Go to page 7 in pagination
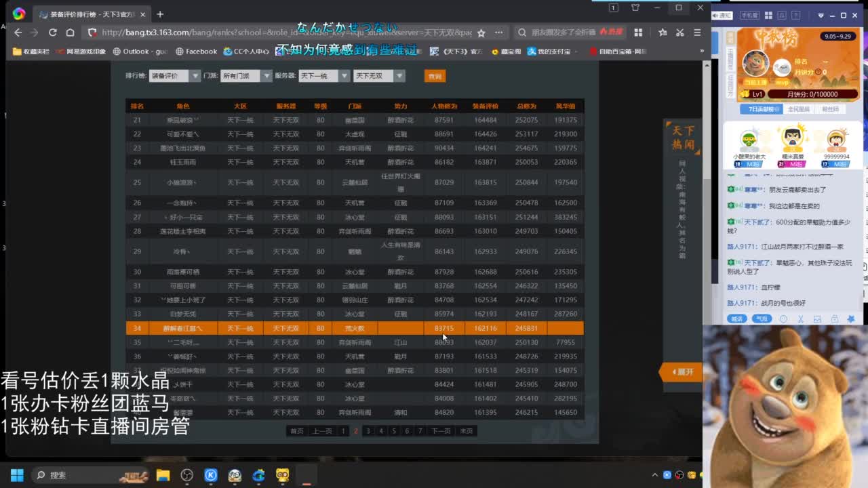The image size is (868, 488). (420, 430)
